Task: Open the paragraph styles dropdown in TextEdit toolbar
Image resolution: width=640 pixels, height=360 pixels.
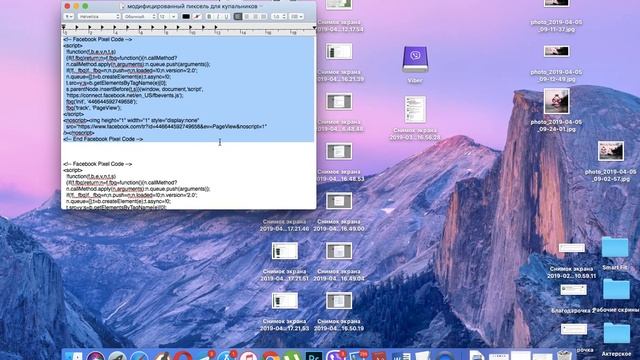Action: tap(69, 16)
